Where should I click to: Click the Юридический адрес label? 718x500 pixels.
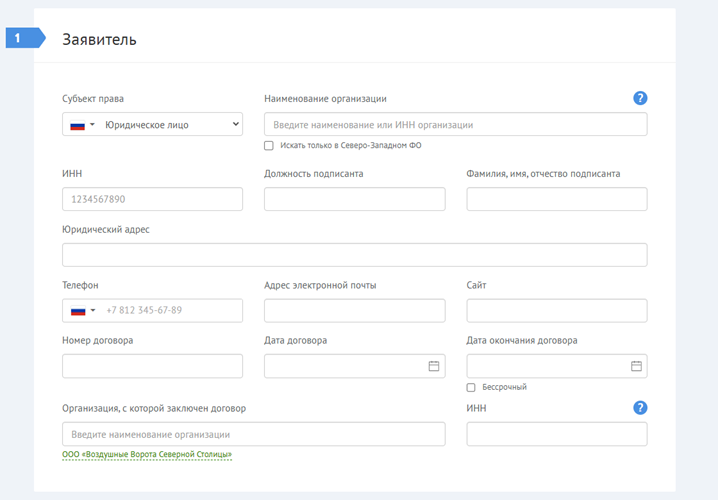tap(106, 229)
